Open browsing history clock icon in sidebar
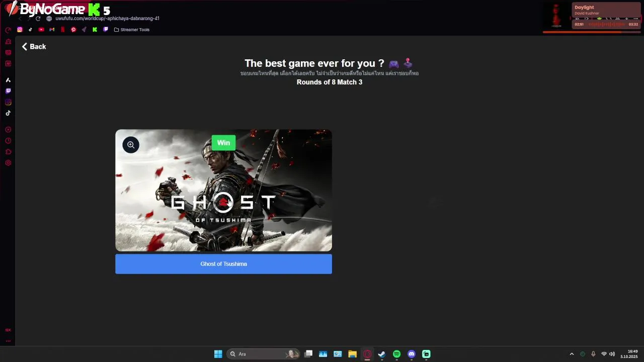The width and height of the screenshot is (644, 362). pos(8,141)
